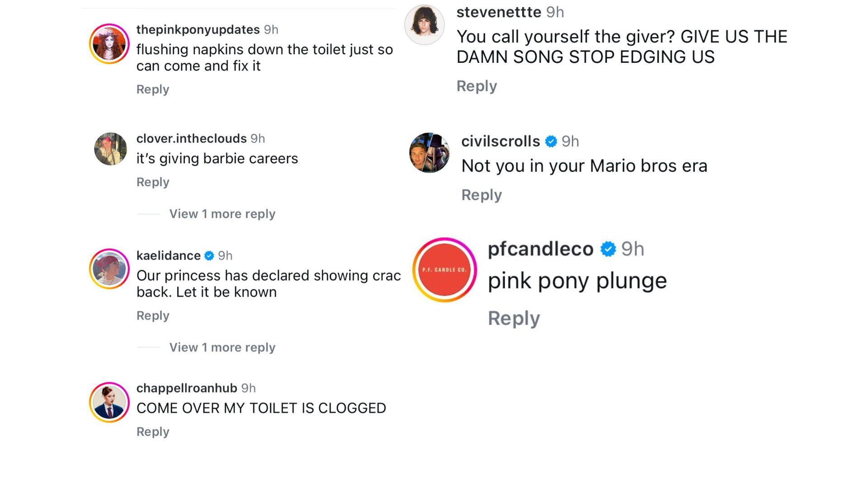Image resolution: width=868 pixels, height=488 pixels.
Task: Click stevenettte profile avatar
Action: point(424,25)
